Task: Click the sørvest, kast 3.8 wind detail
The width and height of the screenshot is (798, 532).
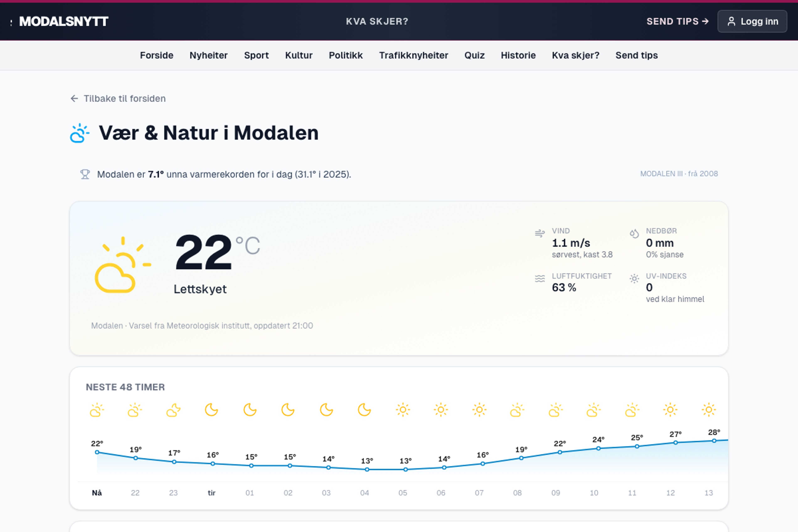Action: (x=582, y=254)
